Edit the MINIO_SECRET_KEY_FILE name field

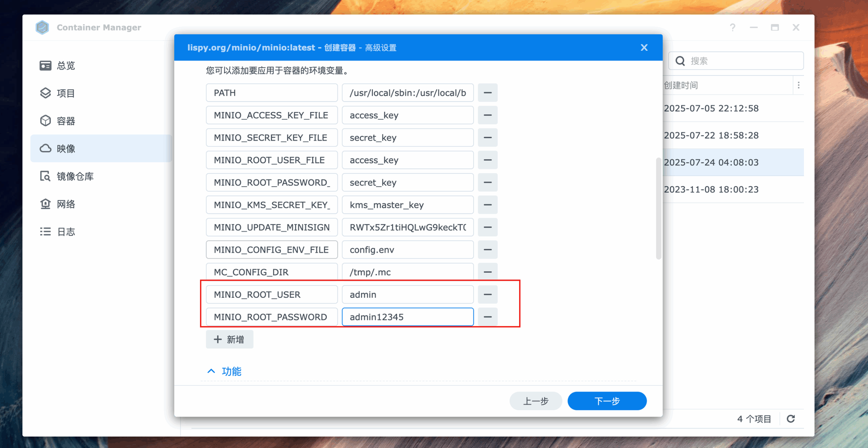tap(272, 138)
